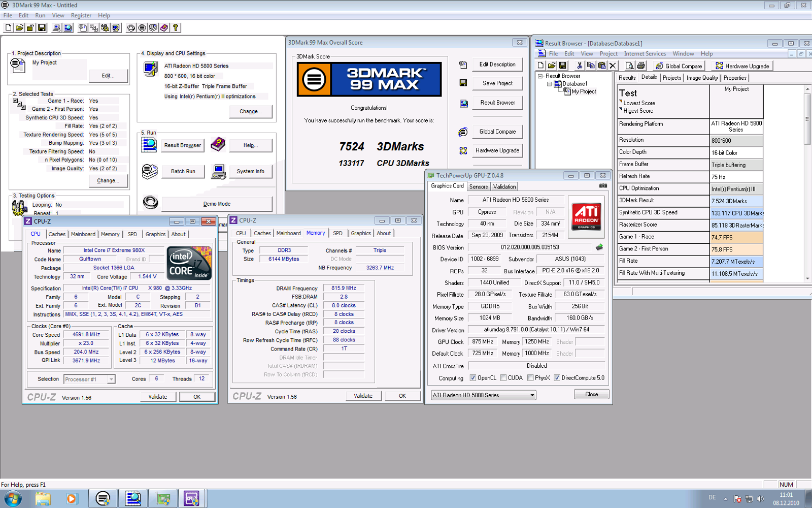This screenshot has height=508, width=812.
Task: Click the Save Project floppy icon in score dialog
Action: pos(463,83)
